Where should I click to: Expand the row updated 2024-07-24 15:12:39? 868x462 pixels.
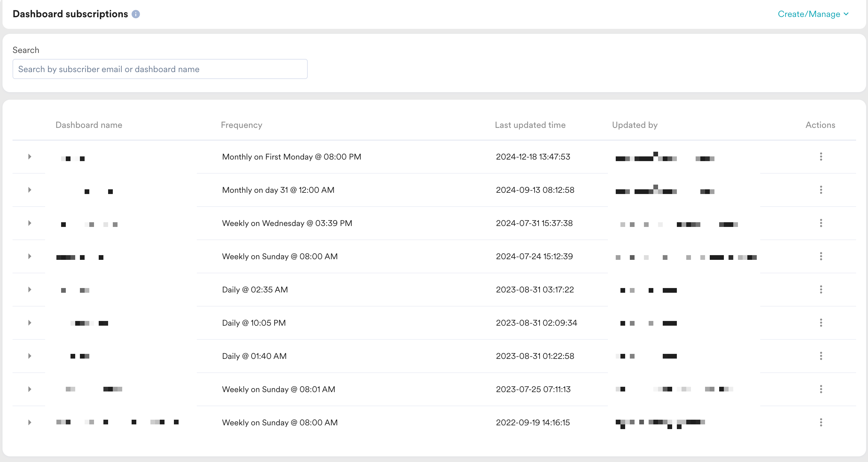point(30,256)
